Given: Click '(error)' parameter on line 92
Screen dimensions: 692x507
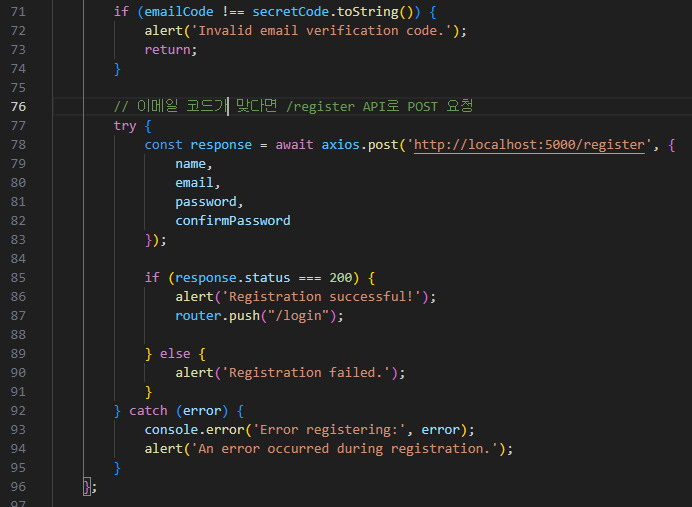Looking at the screenshot, I should click(202, 411).
